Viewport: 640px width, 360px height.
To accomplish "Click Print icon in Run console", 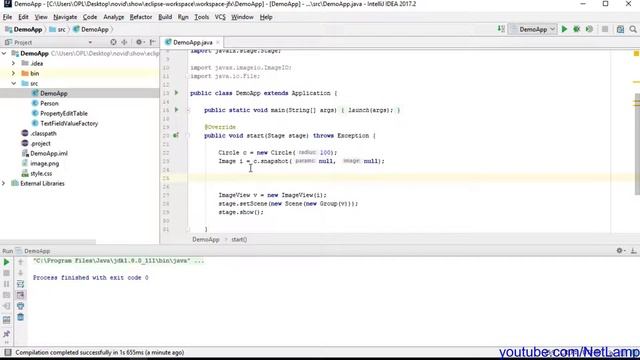I will pos(20,306).
